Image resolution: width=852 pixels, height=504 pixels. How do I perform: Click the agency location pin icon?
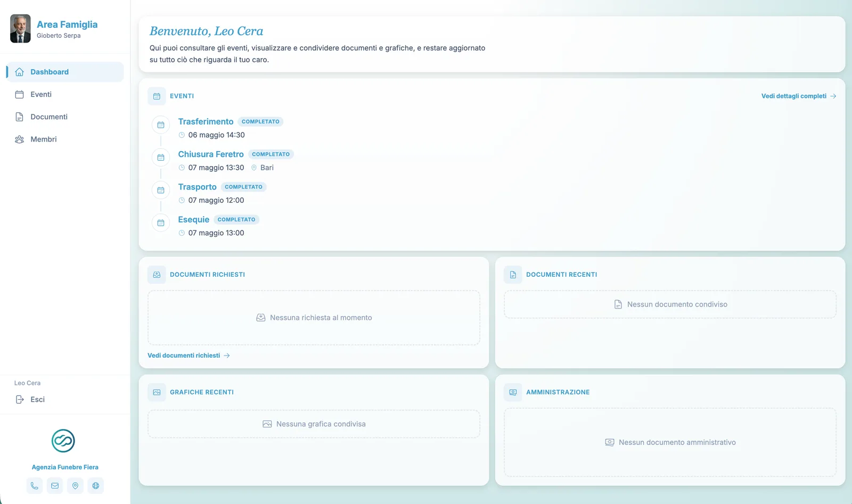tap(75, 485)
